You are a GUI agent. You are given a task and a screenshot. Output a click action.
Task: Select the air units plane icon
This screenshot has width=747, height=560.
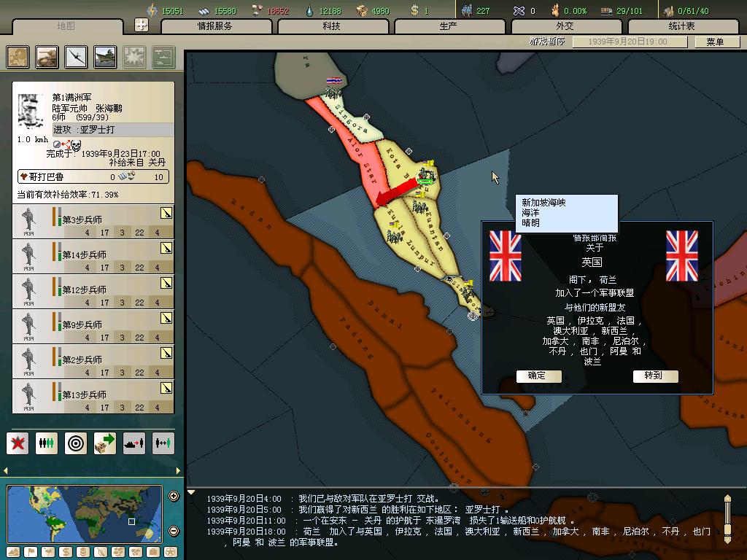(x=76, y=57)
